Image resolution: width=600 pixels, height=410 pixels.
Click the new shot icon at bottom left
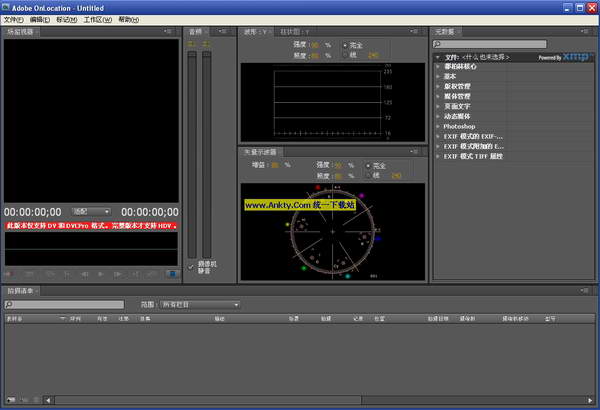10,399
